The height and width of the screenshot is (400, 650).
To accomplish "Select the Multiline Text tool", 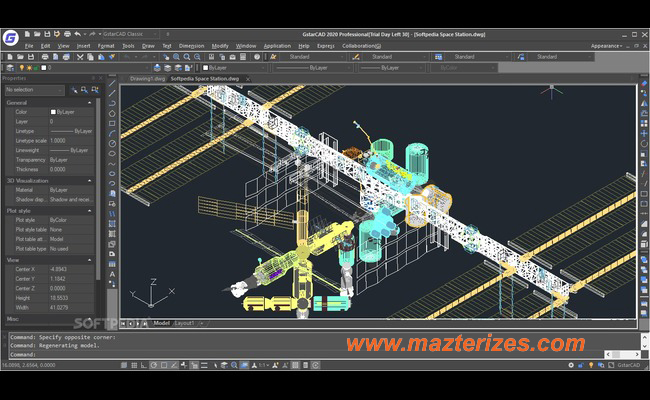I will coord(112,274).
